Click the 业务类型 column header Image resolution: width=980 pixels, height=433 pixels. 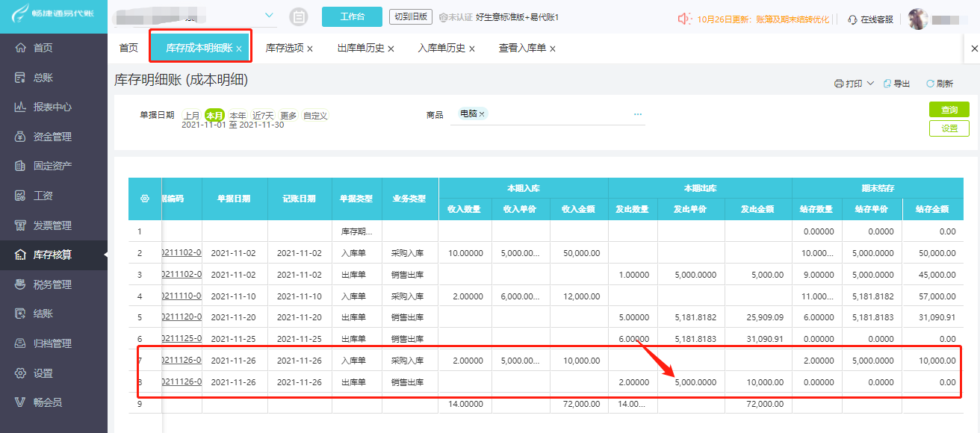410,199
